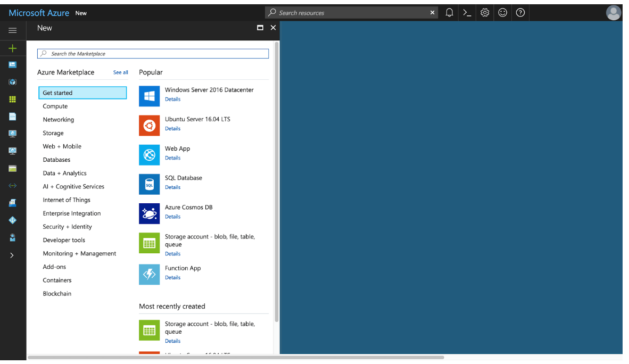Screen dimensions: 629x364
Task: Click the Microsoft Azure logo text
Action: tap(39, 13)
